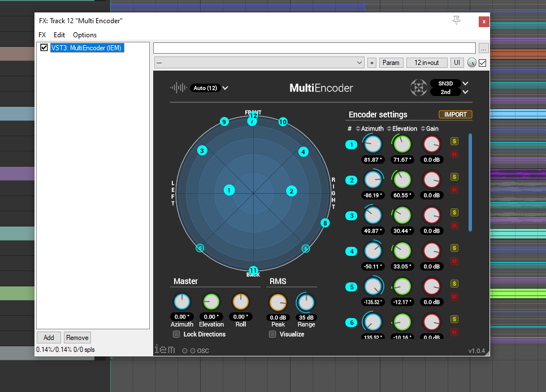Select source marker 1 on the sphere
Screen dimensions: 546x392
pos(229,190)
